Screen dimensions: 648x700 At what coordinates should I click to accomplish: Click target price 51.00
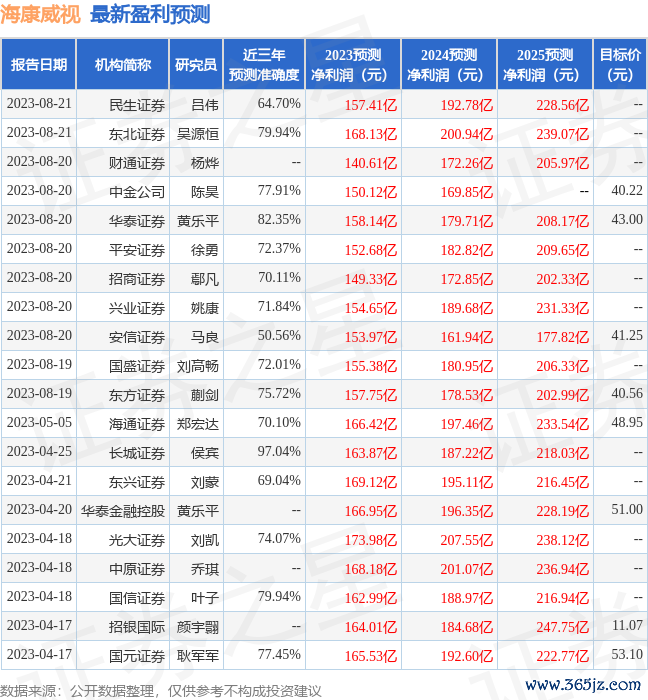tap(627, 509)
